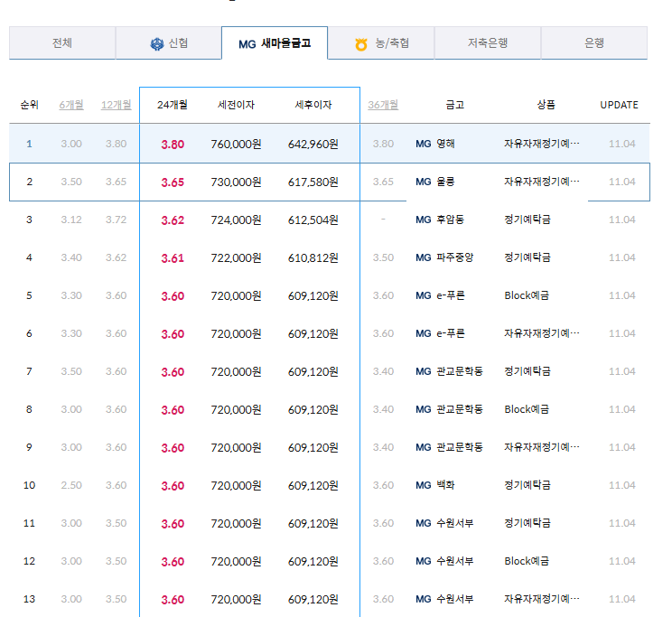Select 자유자재정기예… product in rank 9 row

tap(542, 447)
